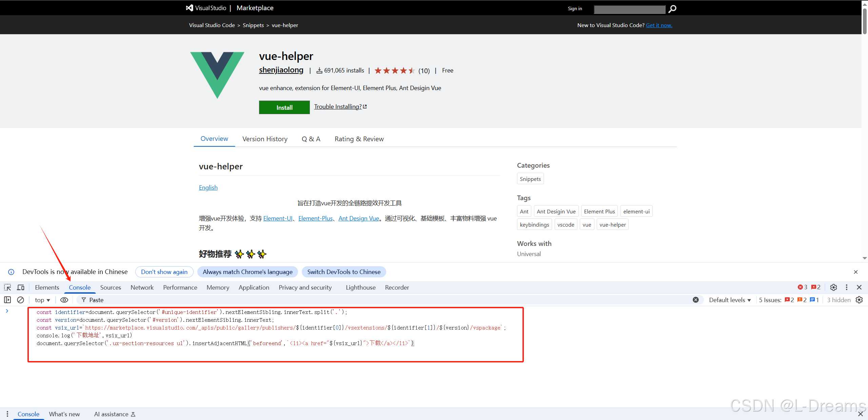The height and width of the screenshot is (420, 868).
Task: Click the console settings gear icon
Action: pyautogui.click(x=859, y=300)
